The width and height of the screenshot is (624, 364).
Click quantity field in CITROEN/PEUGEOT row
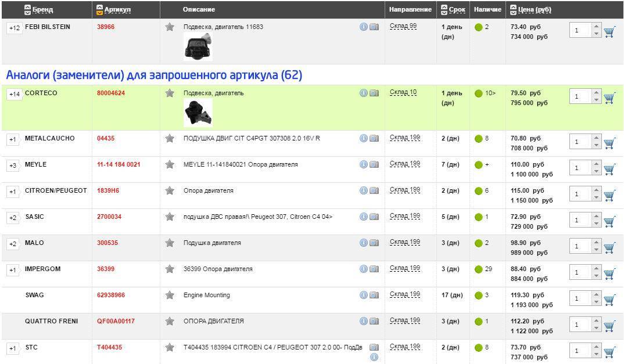[579, 194]
